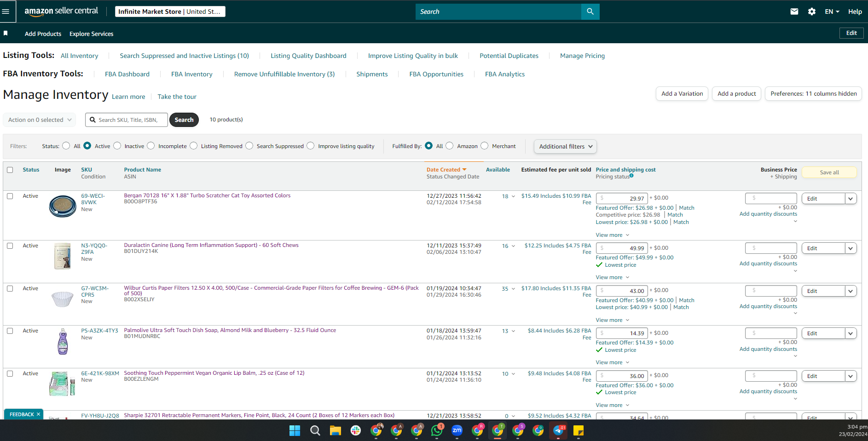Viewport: 868px width, 441px height.
Task: Click the top Seller Central search field
Action: 498,11
